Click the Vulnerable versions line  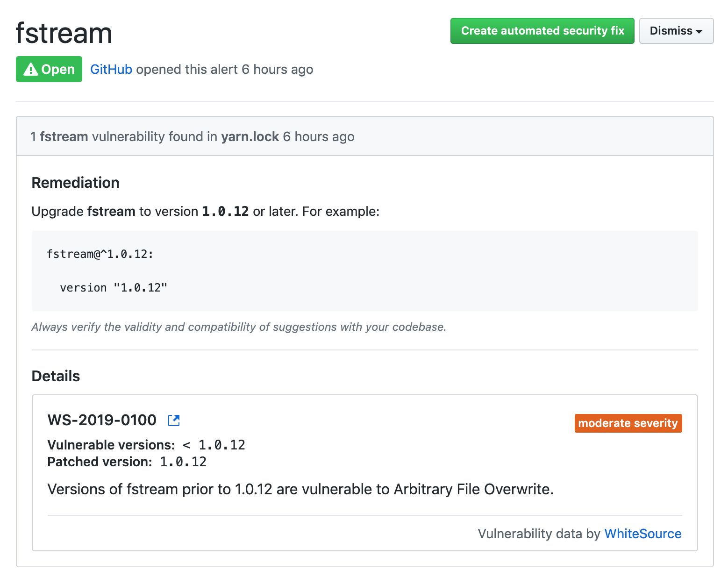[x=146, y=445]
